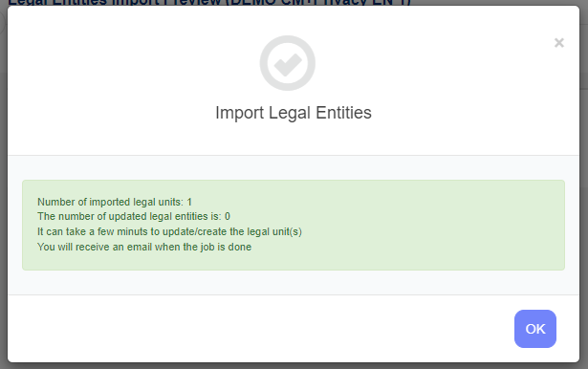
Task: Close the dialog with the X icon
Action: [559, 43]
